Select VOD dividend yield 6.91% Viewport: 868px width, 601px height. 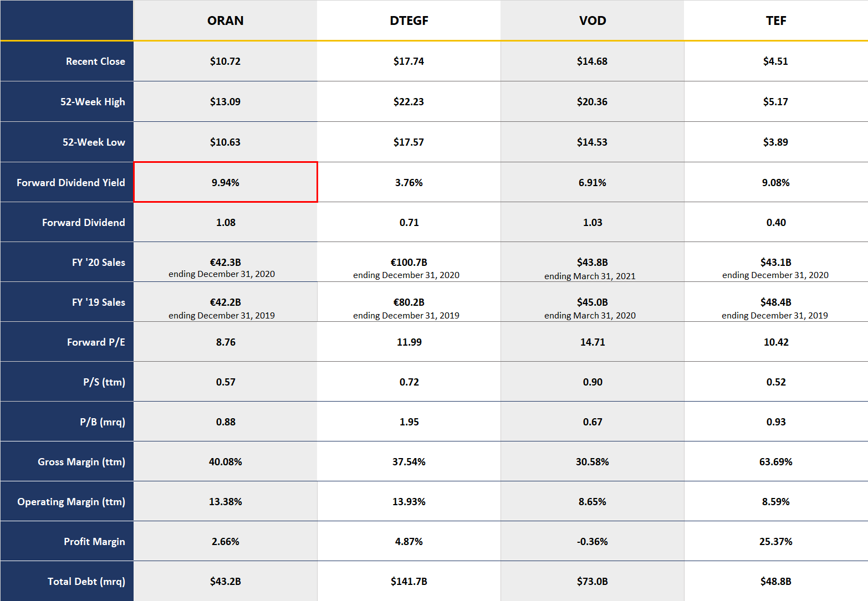(593, 183)
